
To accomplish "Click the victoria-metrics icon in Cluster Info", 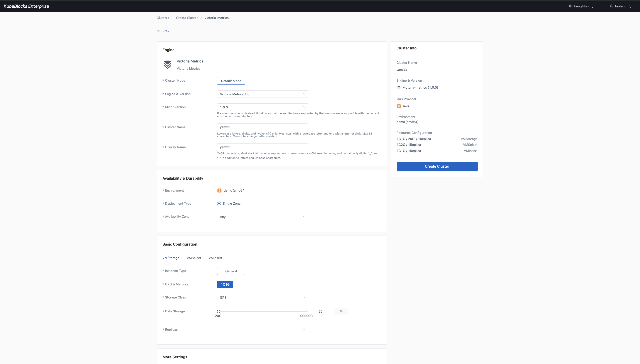I will tap(399, 88).
